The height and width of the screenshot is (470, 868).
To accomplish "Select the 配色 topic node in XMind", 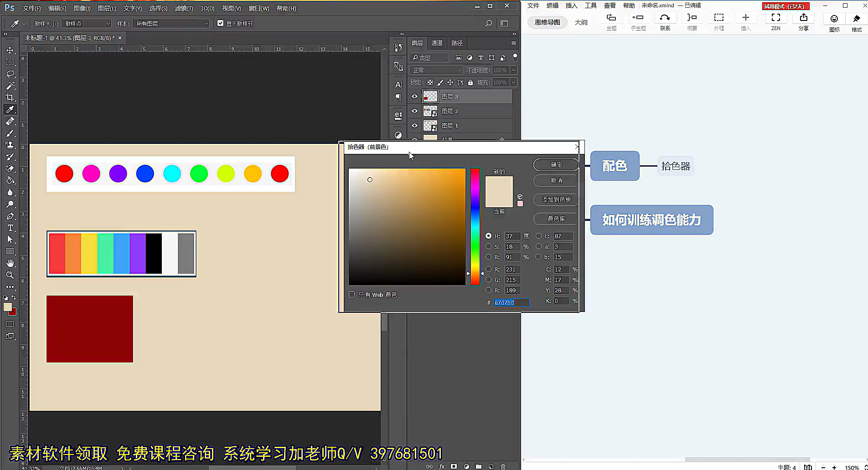I will click(x=615, y=166).
